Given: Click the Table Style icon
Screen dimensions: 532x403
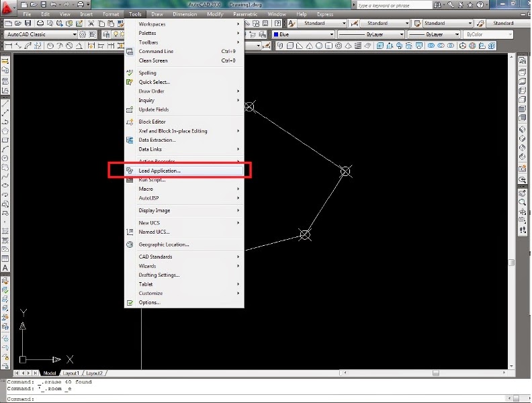Looking at the screenshot, I should coord(417,24).
